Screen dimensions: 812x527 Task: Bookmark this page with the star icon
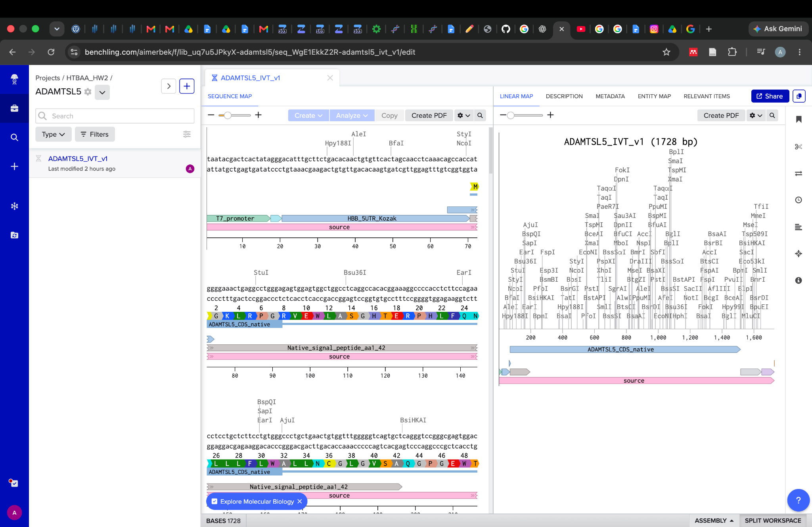pos(666,52)
